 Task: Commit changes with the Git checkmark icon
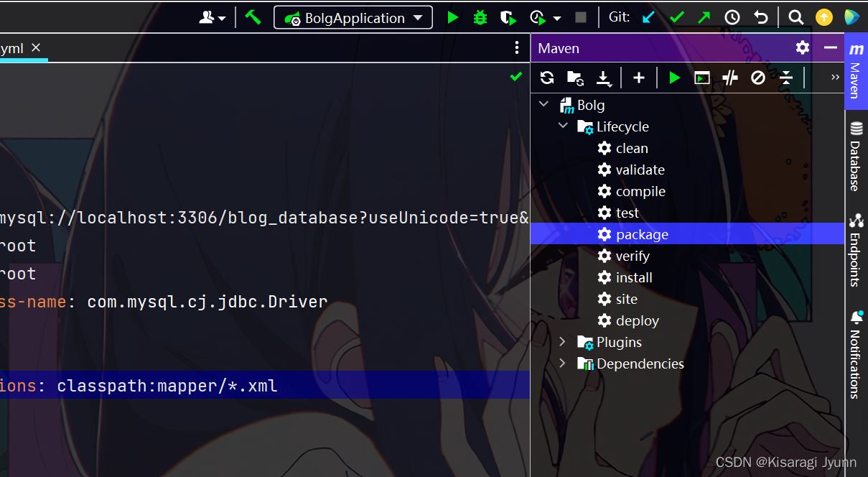[676, 17]
